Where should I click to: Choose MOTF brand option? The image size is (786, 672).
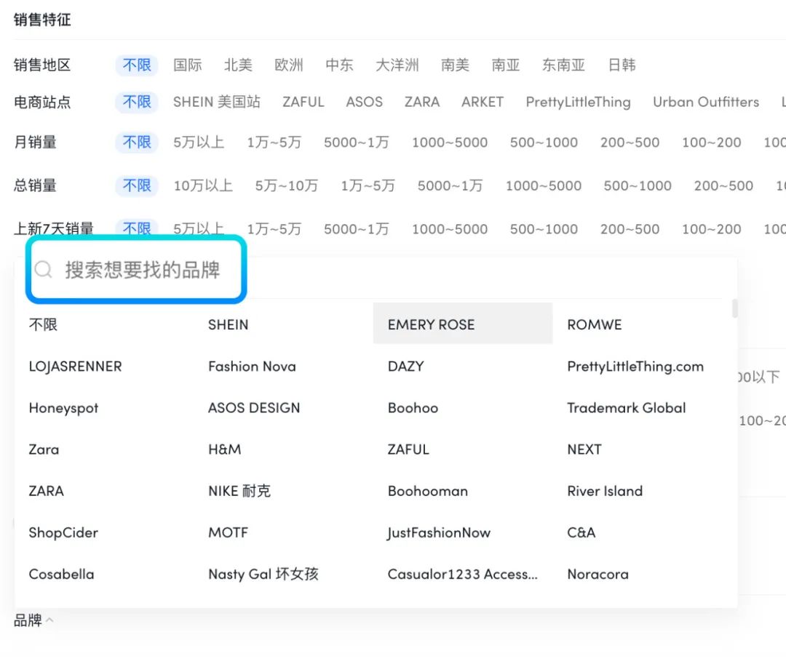tap(228, 532)
